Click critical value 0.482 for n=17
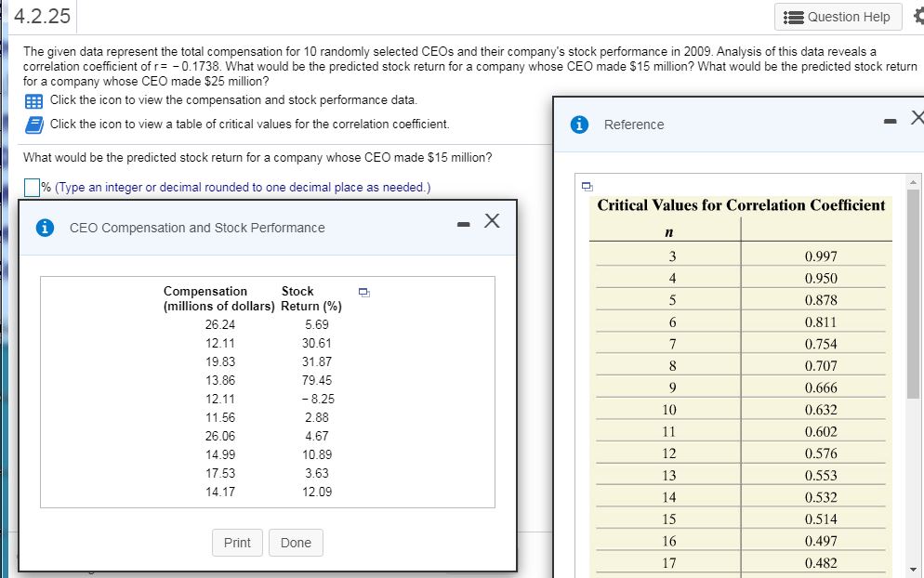The width and height of the screenshot is (924, 578). [821, 563]
